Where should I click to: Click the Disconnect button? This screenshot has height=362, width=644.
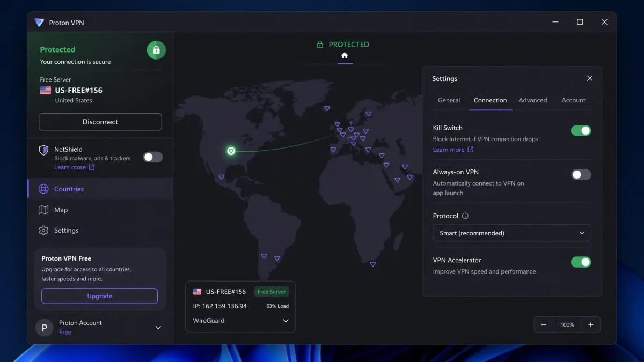[x=100, y=122]
